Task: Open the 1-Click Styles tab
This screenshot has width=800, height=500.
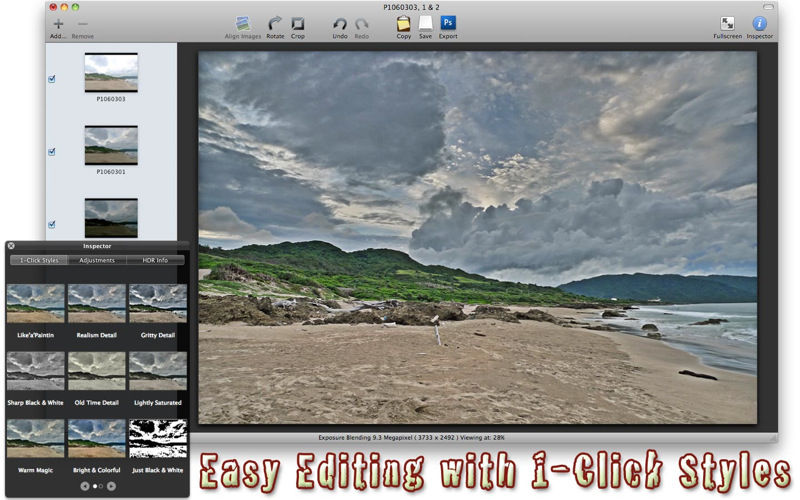Action: pos(39,260)
